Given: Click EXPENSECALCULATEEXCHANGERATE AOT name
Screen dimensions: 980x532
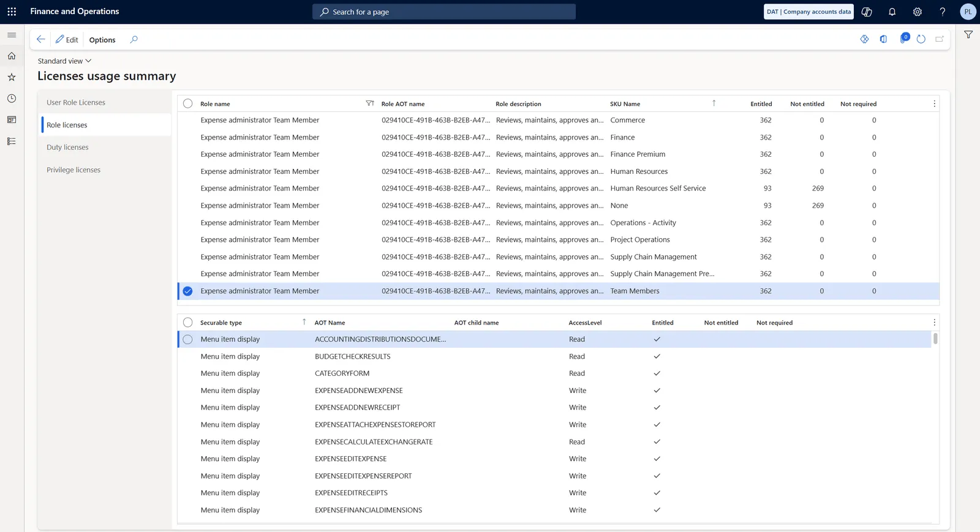Looking at the screenshot, I should (374, 442).
